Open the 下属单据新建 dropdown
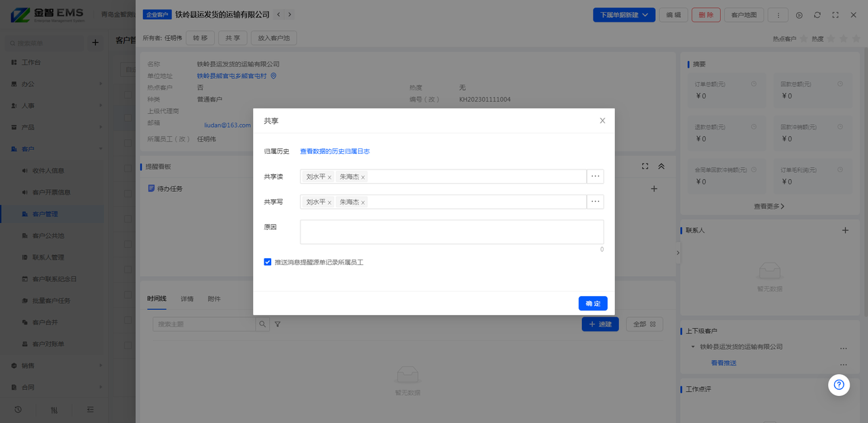 tap(624, 15)
